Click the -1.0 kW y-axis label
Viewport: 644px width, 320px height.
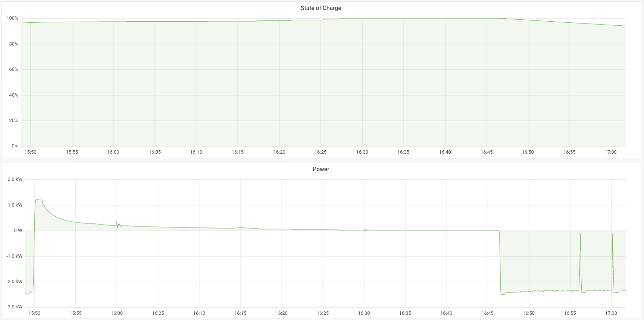coord(14,256)
